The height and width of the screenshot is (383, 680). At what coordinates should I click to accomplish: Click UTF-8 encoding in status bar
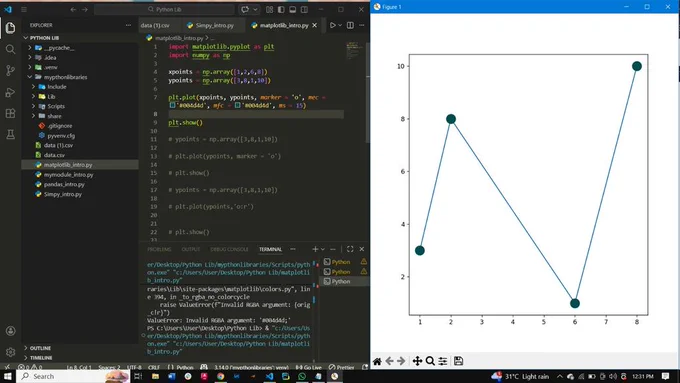coord(134,367)
